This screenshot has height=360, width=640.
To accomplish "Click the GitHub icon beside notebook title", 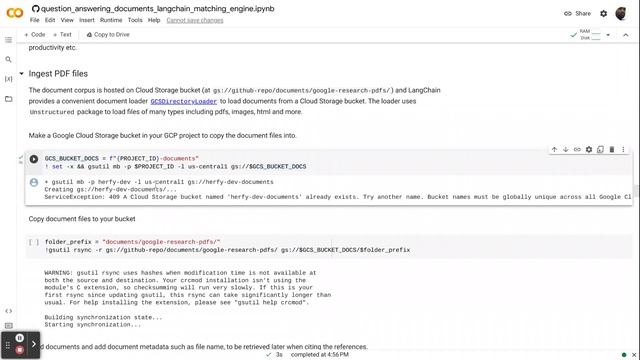I will 36,9.
